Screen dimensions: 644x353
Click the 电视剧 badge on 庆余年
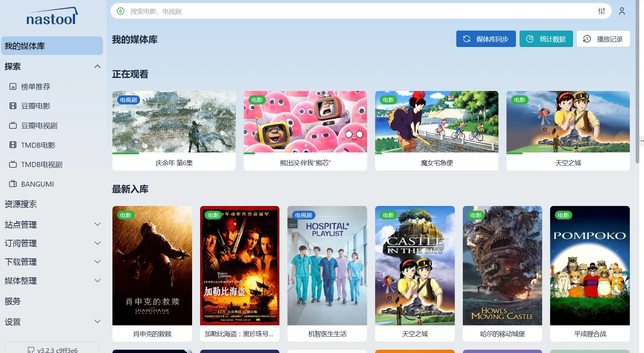[128, 100]
